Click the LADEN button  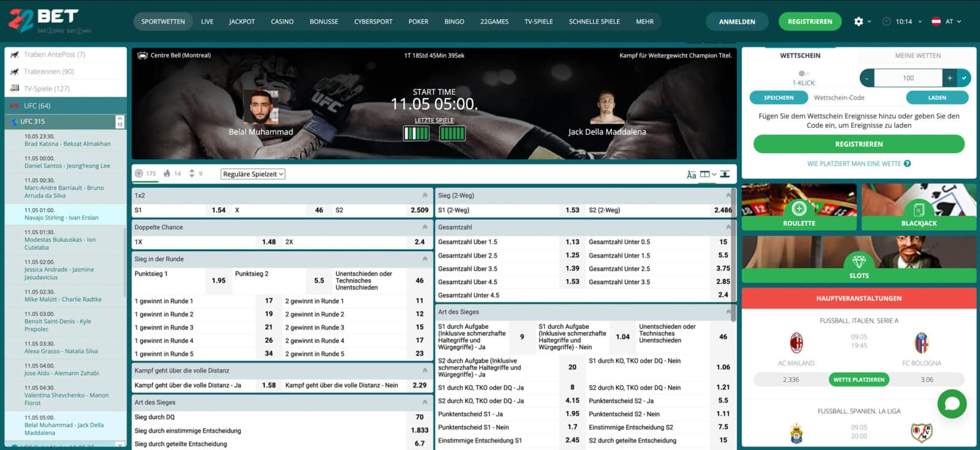[937, 97]
